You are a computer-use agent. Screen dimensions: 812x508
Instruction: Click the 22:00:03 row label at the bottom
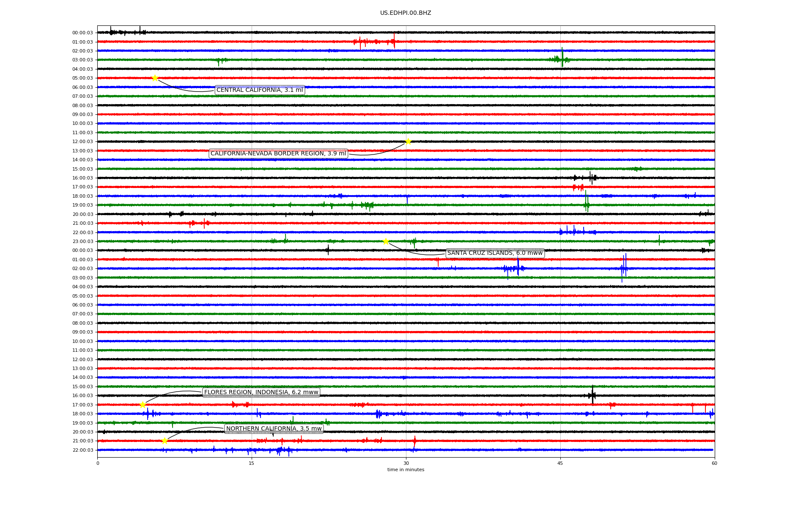click(82, 450)
